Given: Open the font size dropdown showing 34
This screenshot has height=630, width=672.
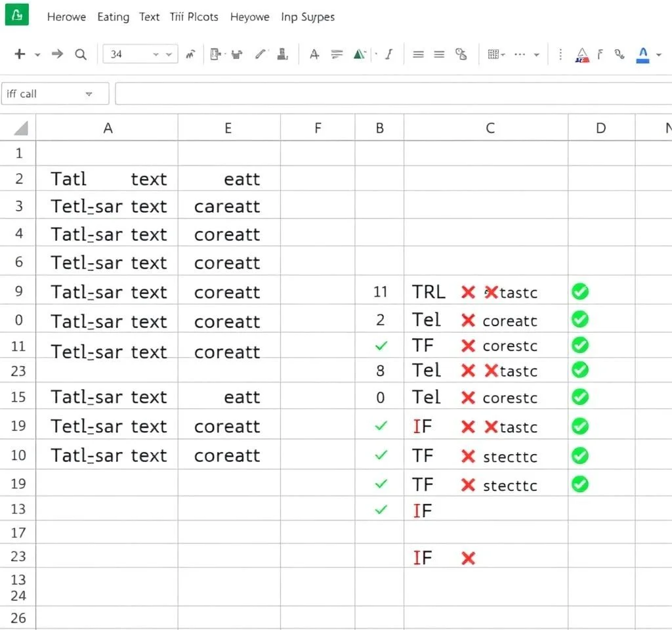Looking at the screenshot, I should [140, 54].
